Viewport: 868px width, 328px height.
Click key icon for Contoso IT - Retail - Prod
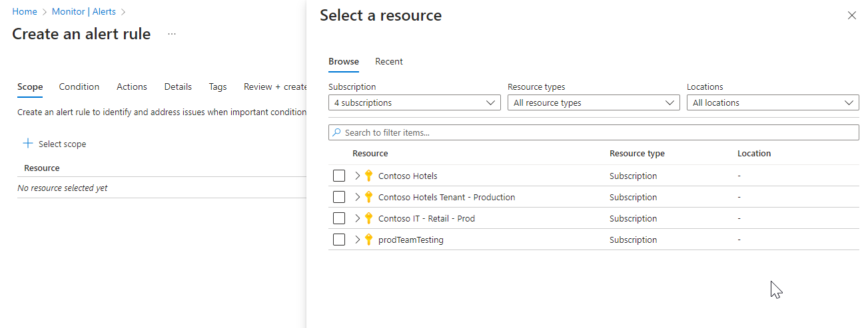(368, 218)
